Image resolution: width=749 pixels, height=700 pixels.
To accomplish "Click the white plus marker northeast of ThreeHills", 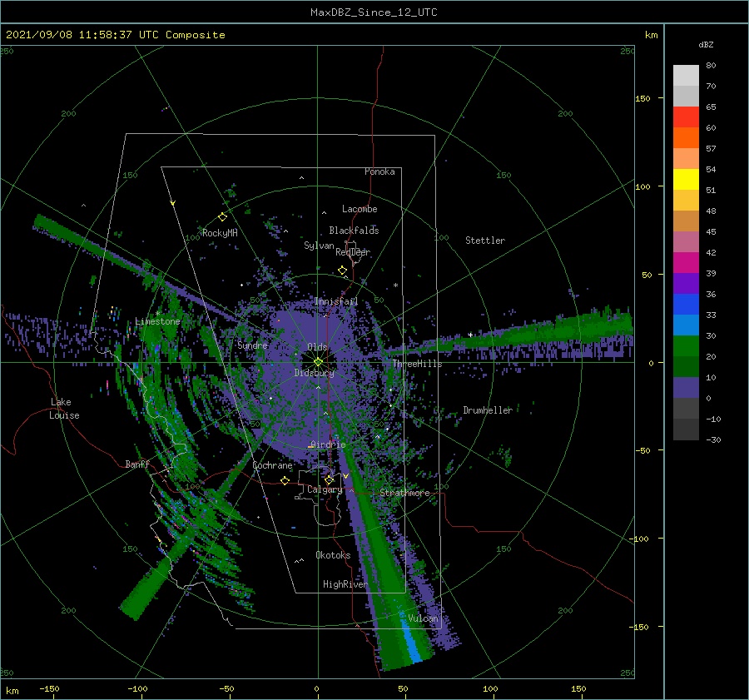I will click(470, 335).
